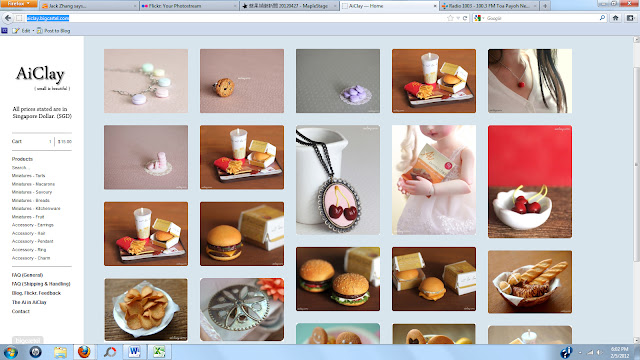This screenshot has height=360, width=640.
Task: Open the volume speaker tray icon
Action: click(600, 352)
